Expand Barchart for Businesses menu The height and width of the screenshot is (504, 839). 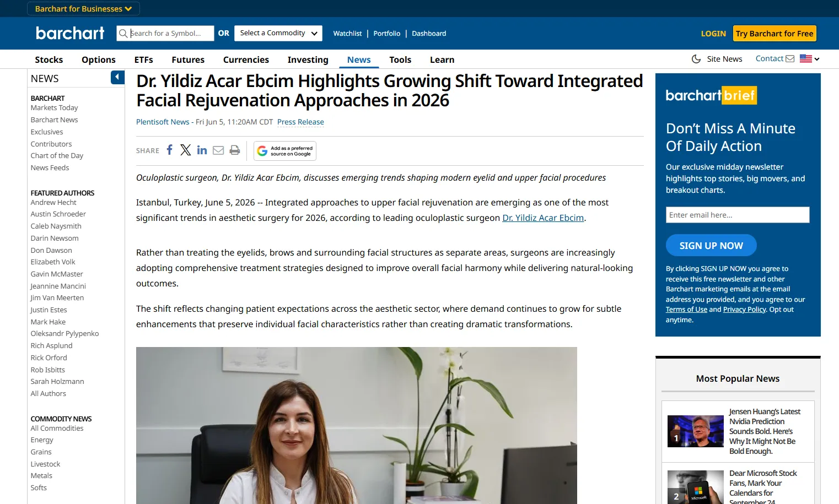pos(83,9)
